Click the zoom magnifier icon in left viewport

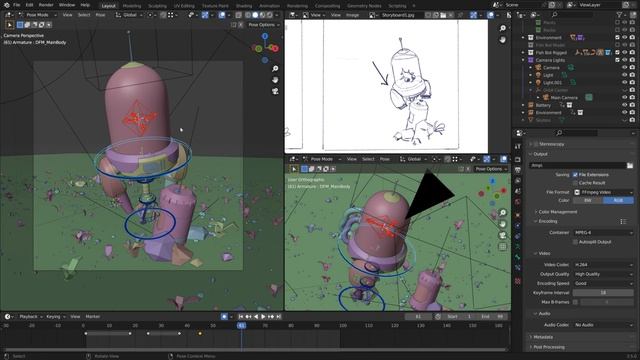coord(275,69)
